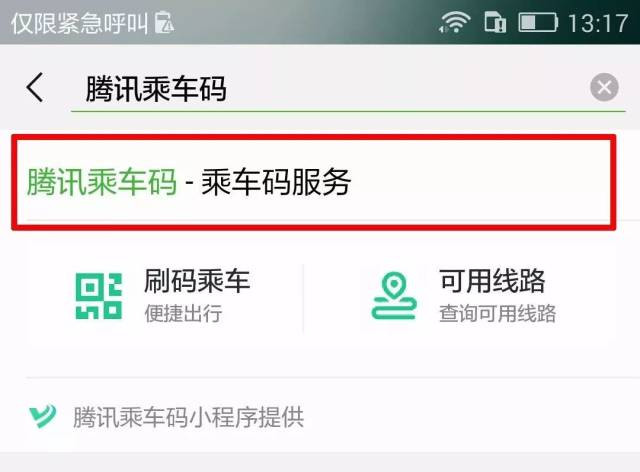
Task: Clear the search text with the X icon
Action: (x=604, y=87)
